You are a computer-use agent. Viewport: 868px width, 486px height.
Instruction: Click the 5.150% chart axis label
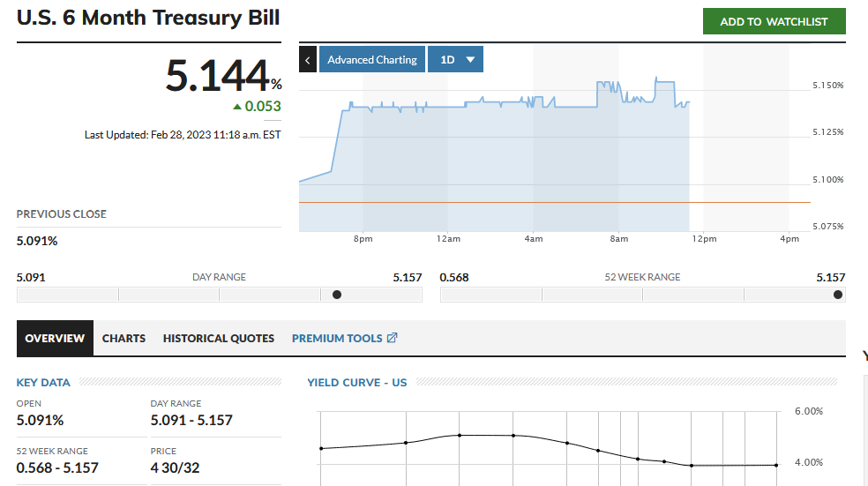point(828,86)
